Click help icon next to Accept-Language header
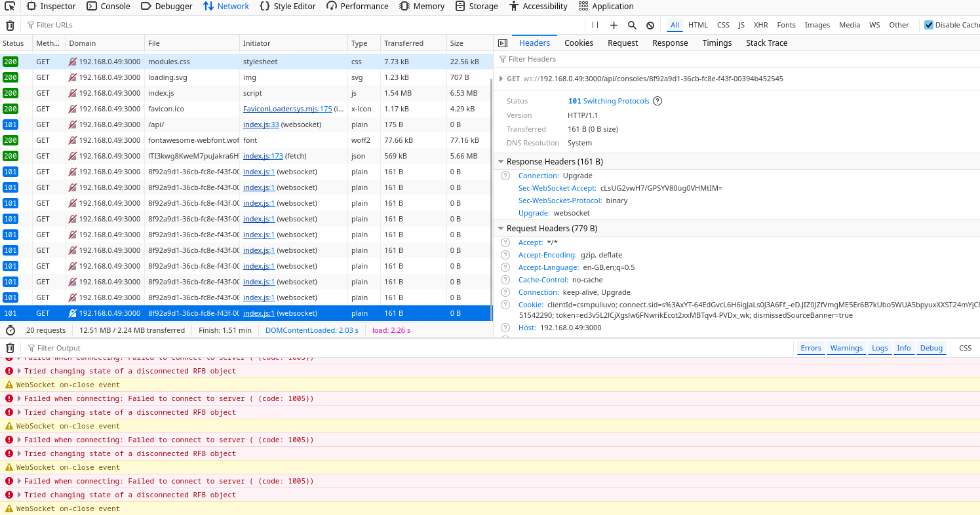The image size is (980, 515). point(505,267)
